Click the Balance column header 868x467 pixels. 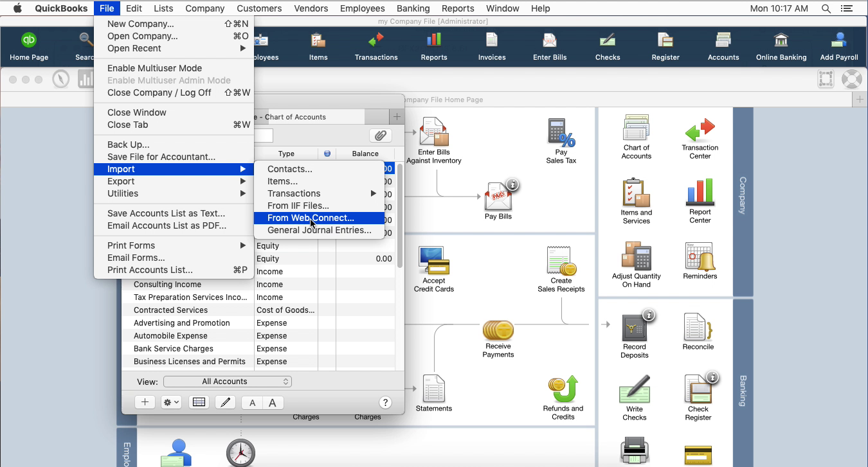pos(365,154)
